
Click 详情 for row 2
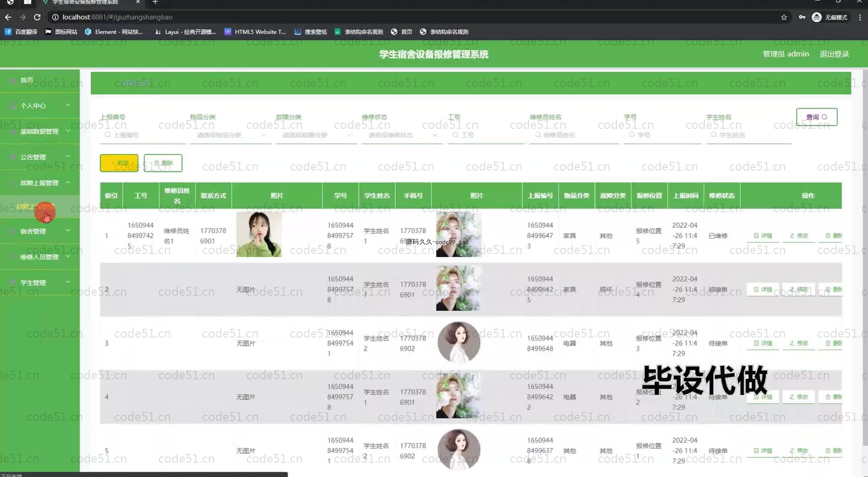[x=763, y=290]
